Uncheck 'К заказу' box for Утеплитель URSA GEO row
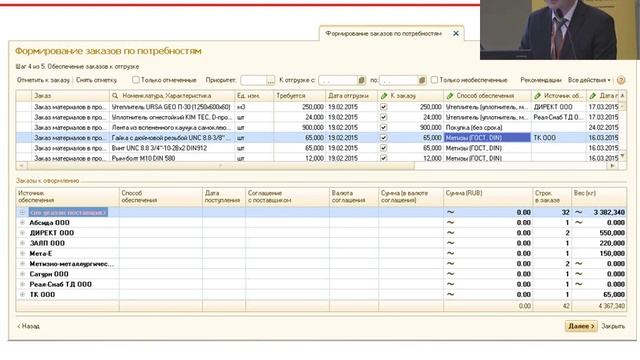 coord(383,107)
